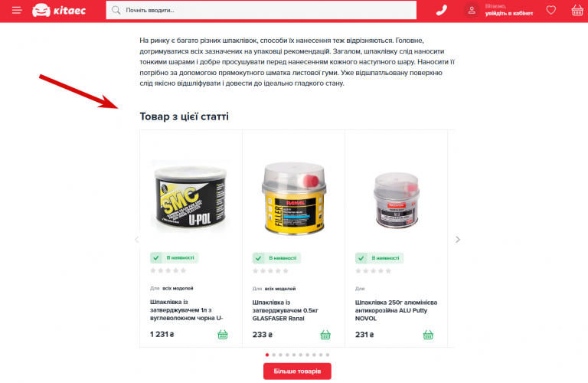Open the Ranal filler product image
This screenshot has height=383, width=588.
point(294,198)
